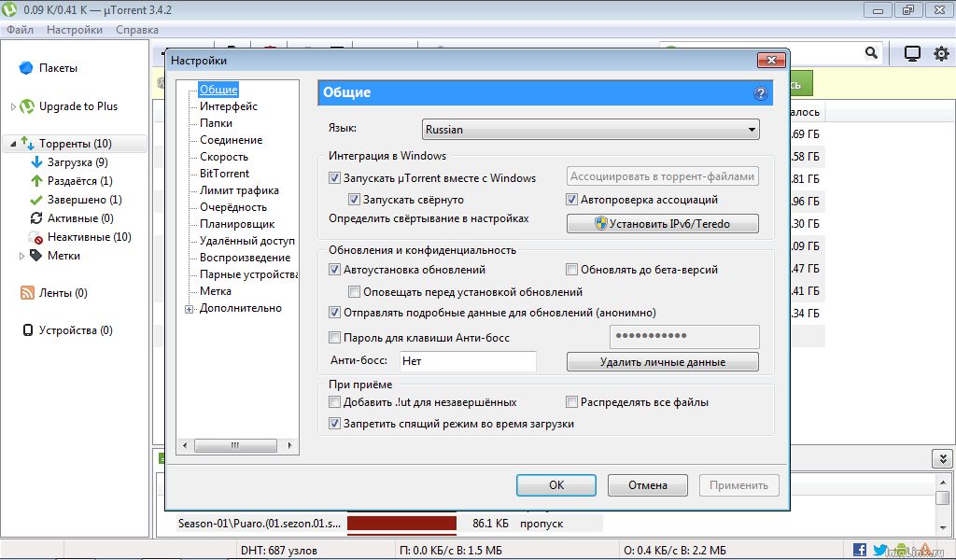956x560 pixels.
Task: Select Папки in settings tree
Action: coord(216,122)
